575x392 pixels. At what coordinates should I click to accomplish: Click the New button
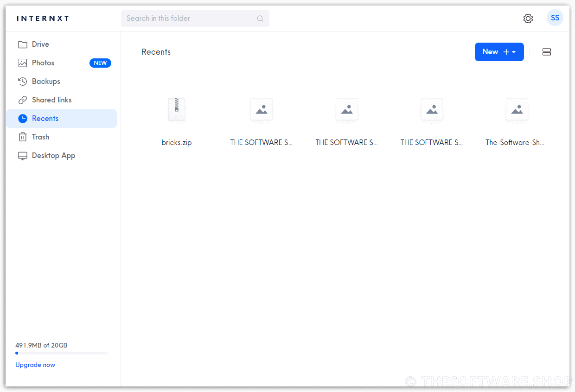tap(499, 52)
